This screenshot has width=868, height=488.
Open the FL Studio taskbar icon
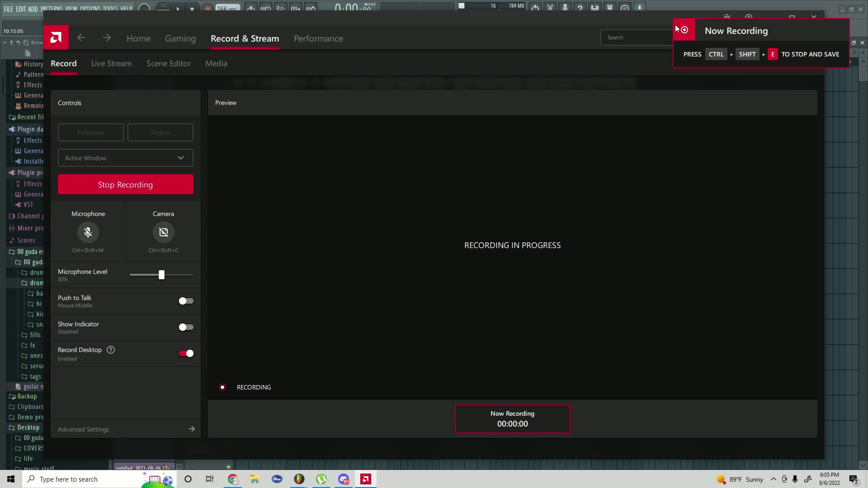pyautogui.click(x=299, y=479)
